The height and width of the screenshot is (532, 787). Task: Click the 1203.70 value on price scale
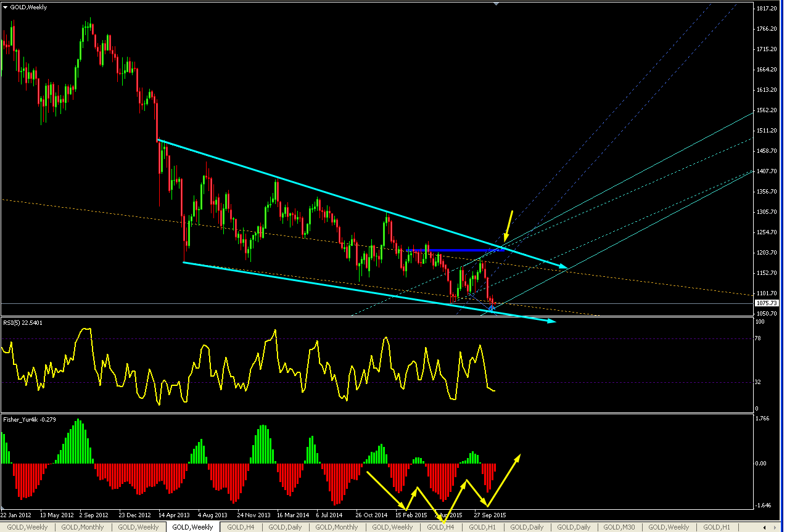768,253
